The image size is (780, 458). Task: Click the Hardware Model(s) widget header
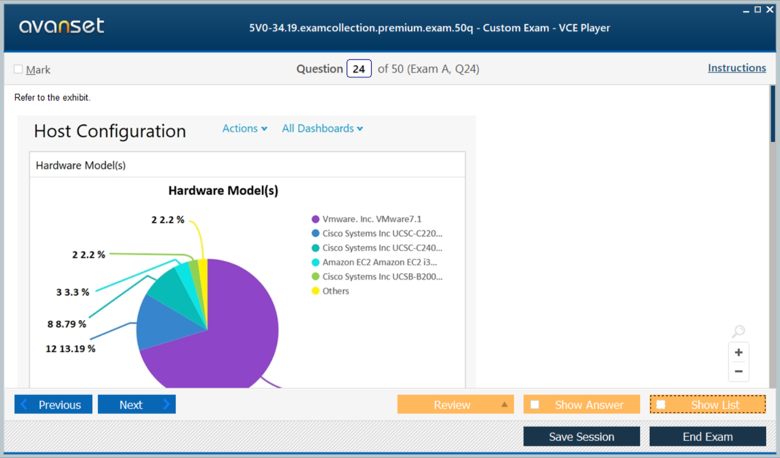[247, 165]
